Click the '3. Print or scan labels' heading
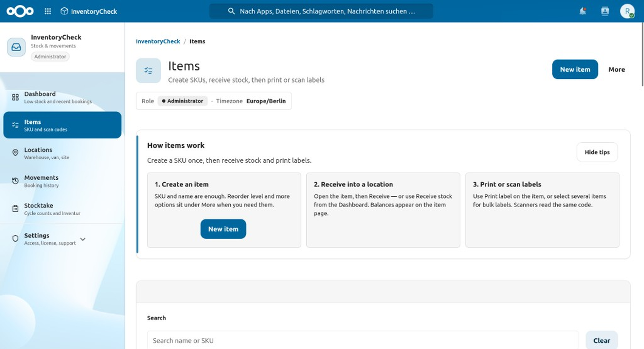 click(507, 184)
